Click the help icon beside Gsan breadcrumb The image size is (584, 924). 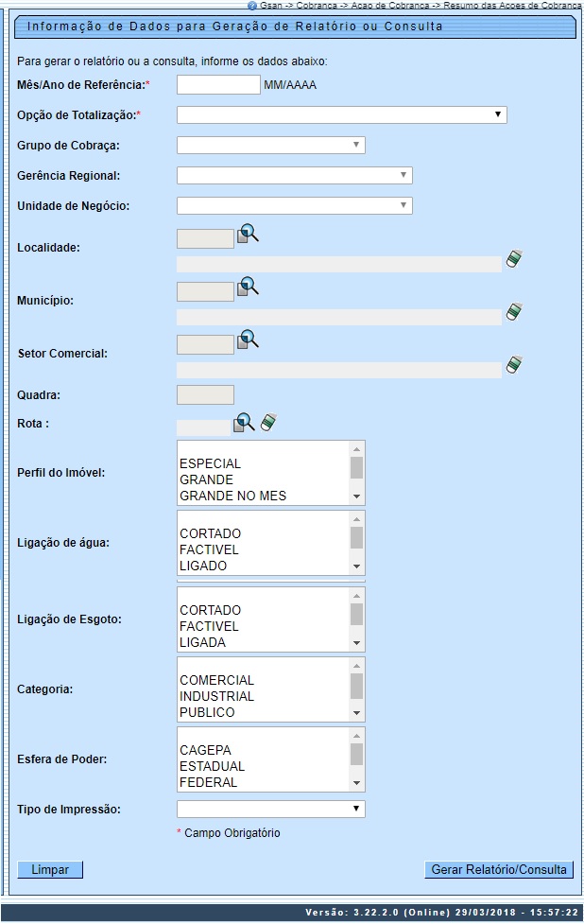[252, 5]
